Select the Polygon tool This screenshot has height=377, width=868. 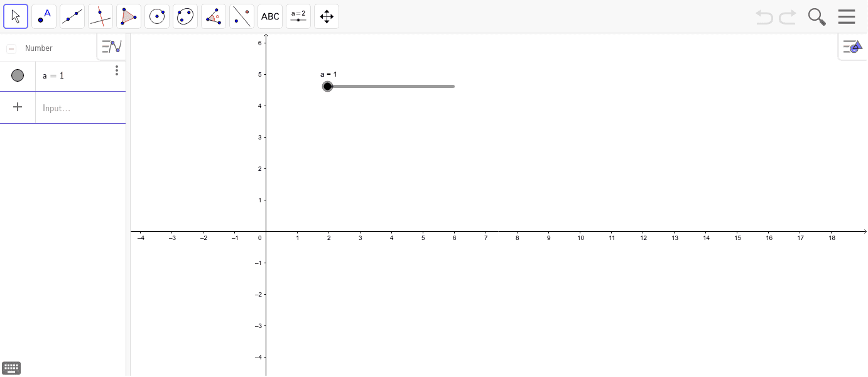129,16
